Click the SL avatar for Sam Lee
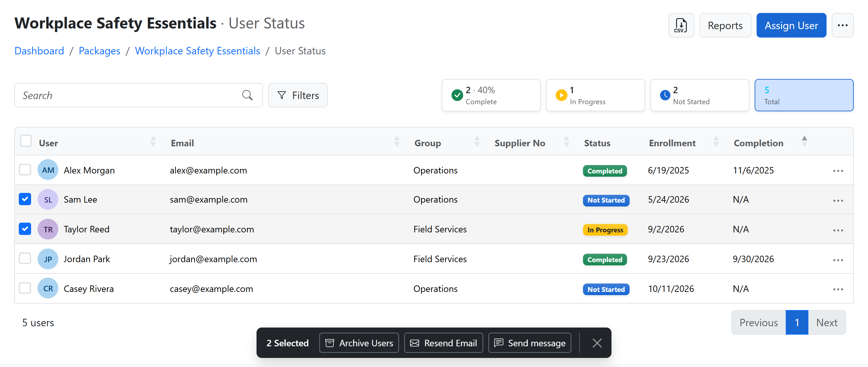This screenshot has height=367, width=868. point(48,200)
